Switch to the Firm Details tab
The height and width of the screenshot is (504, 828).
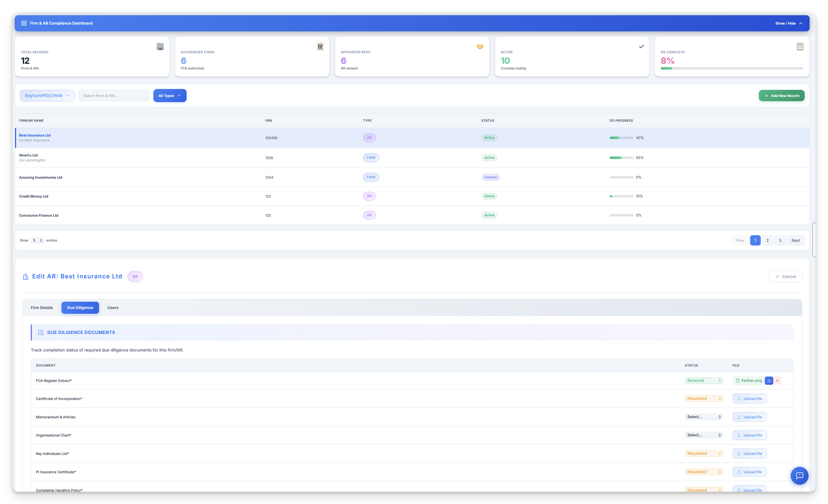[42, 307]
